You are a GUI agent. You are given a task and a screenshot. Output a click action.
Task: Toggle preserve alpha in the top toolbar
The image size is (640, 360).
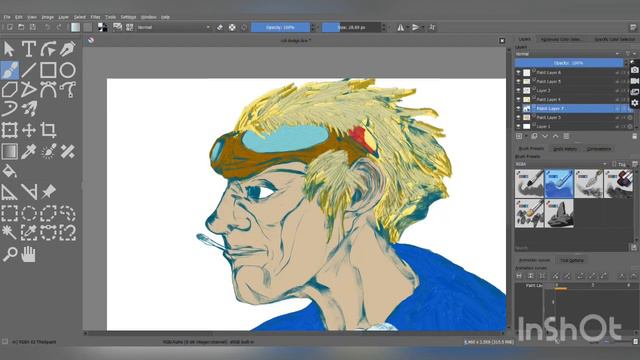click(x=232, y=27)
